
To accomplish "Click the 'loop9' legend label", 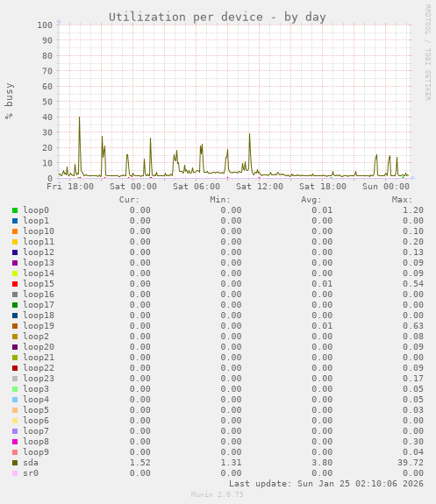I will tap(36, 452).
